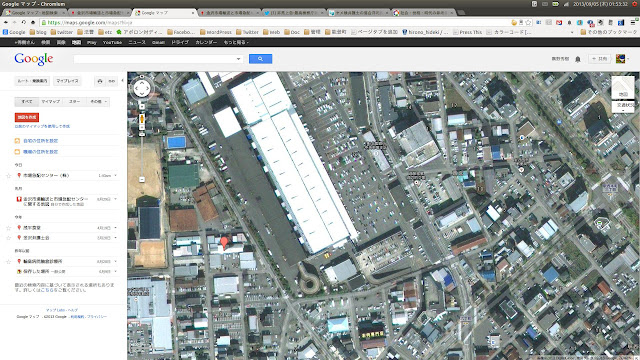Open the profile avatar in the Google header
The height and width of the screenshot is (360, 640).
pyautogui.click(x=620, y=59)
